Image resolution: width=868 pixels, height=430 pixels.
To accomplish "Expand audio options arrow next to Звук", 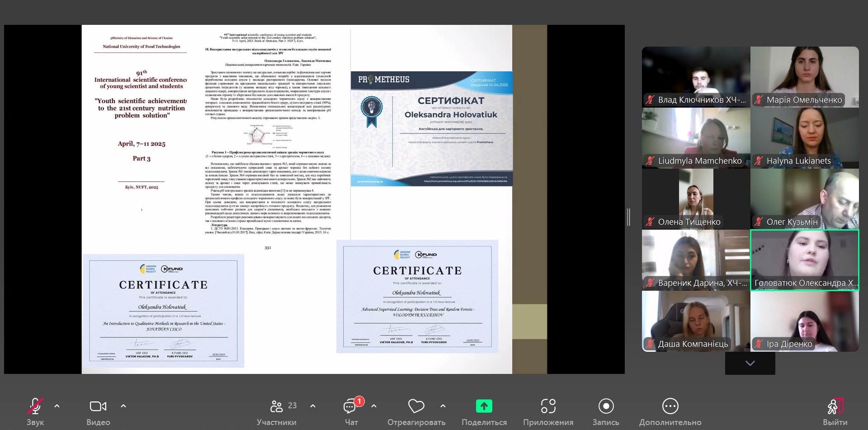I will pos(57,406).
